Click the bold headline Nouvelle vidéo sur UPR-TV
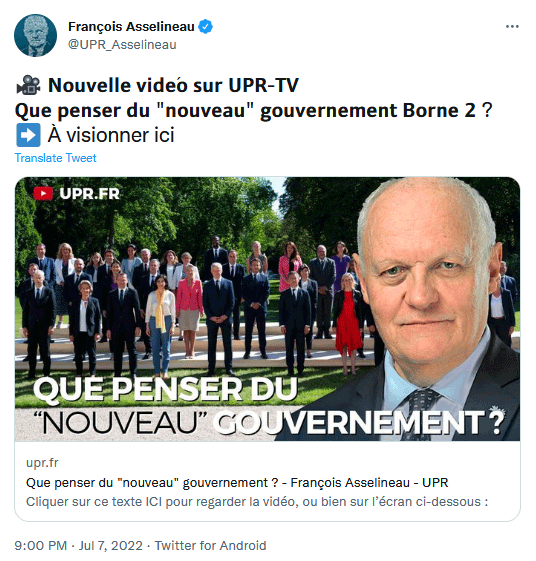The width and height of the screenshot is (536, 561). point(173,85)
